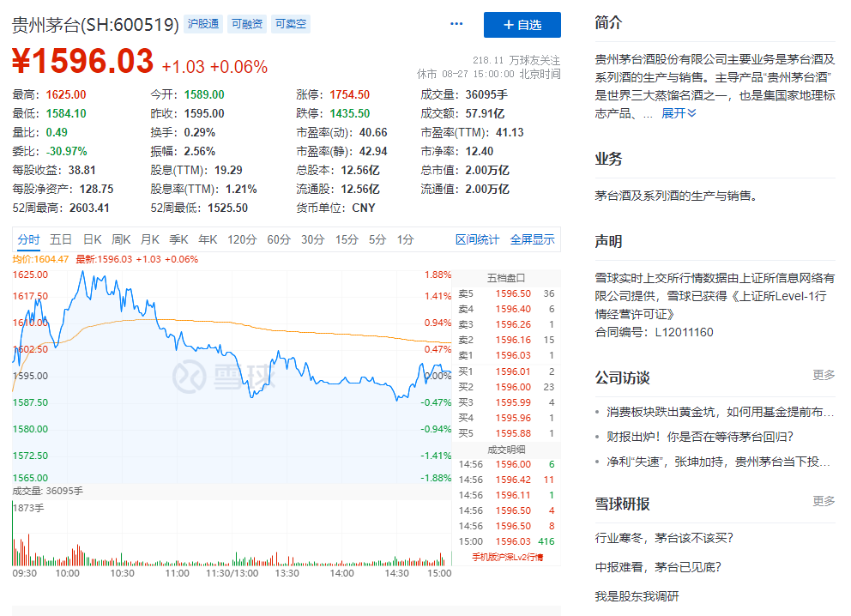Click the 买5 price 1595.88 row
851x616 pixels.
(x=506, y=433)
